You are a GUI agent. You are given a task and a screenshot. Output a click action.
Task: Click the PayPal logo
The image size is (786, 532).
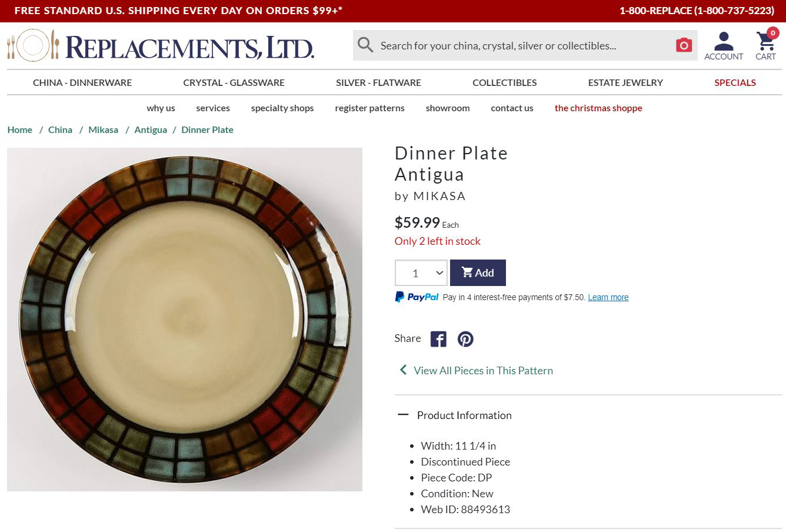tap(417, 297)
